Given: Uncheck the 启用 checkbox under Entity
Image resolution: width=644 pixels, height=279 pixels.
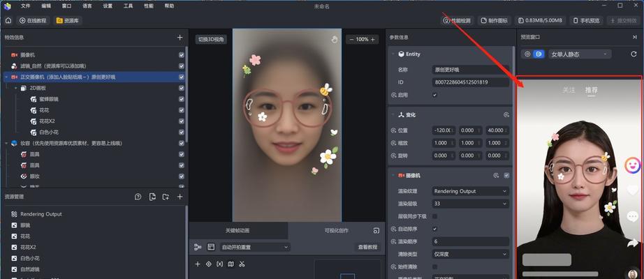Looking at the screenshot, I should pyautogui.click(x=435, y=95).
